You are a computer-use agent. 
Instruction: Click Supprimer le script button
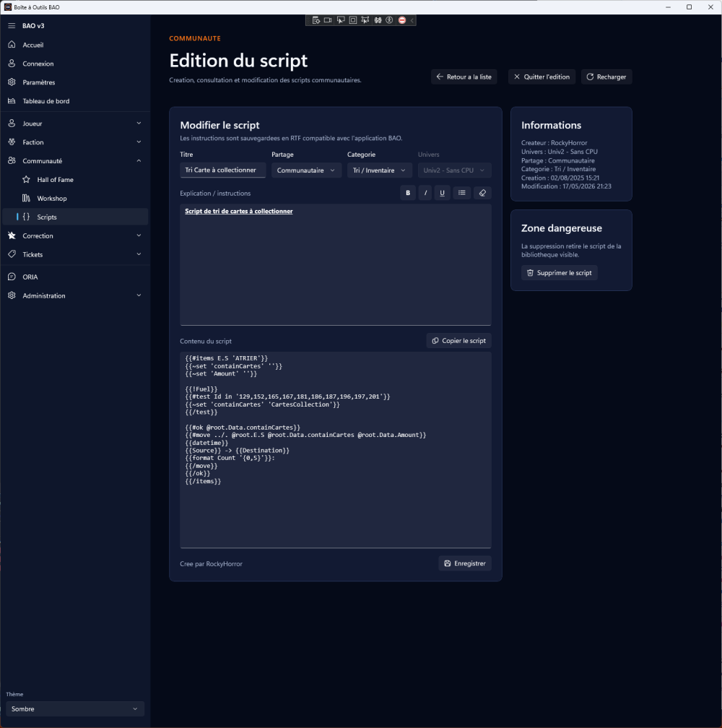(x=559, y=273)
